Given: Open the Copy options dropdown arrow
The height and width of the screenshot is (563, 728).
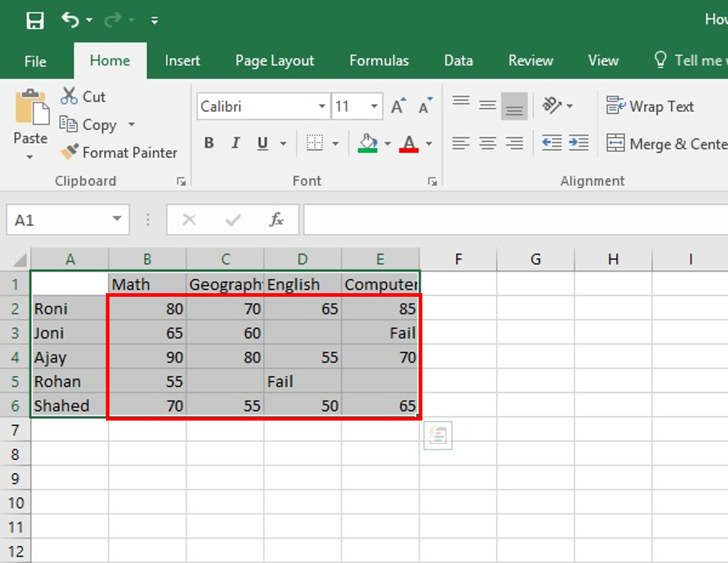Looking at the screenshot, I should point(132,124).
